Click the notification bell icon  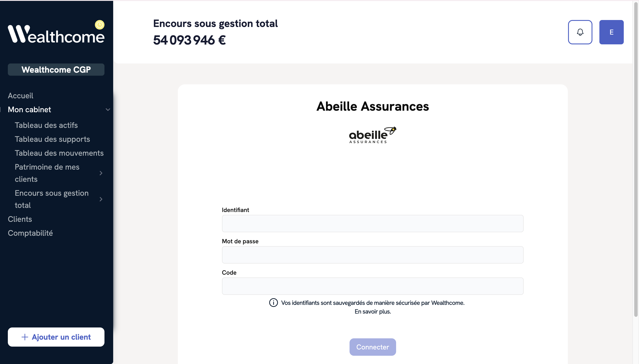pyautogui.click(x=580, y=32)
